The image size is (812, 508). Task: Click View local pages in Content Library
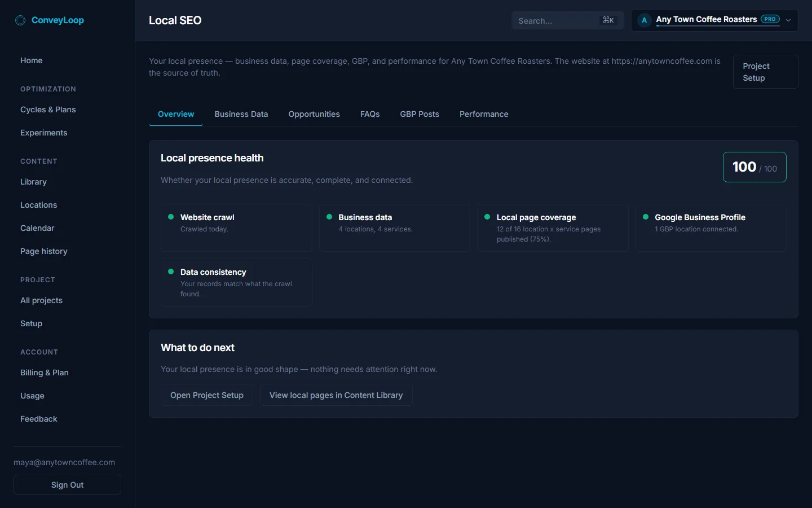pyautogui.click(x=336, y=395)
